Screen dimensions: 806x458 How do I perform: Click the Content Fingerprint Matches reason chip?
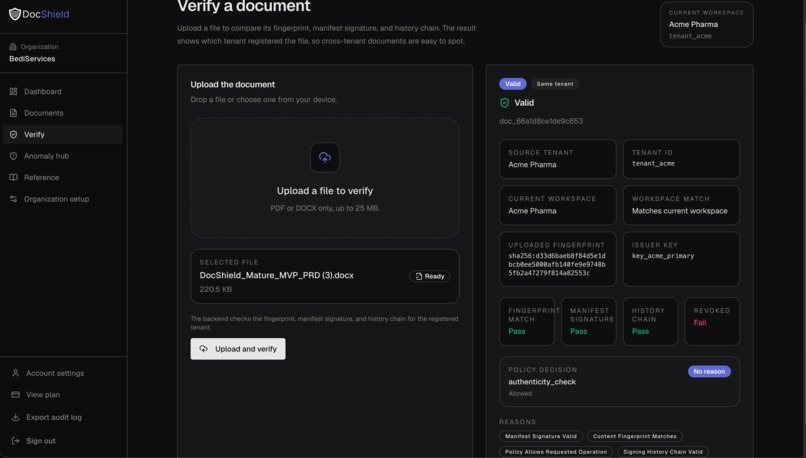coord(635,436)
